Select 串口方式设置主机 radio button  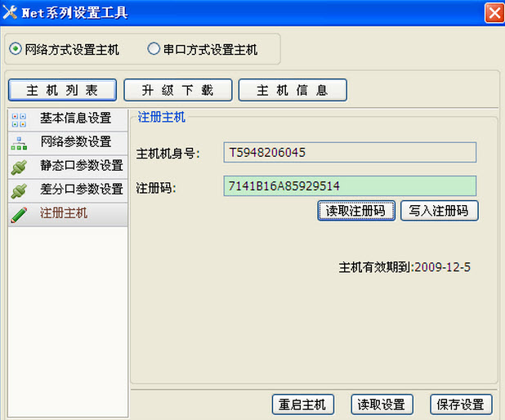(154, 49)
